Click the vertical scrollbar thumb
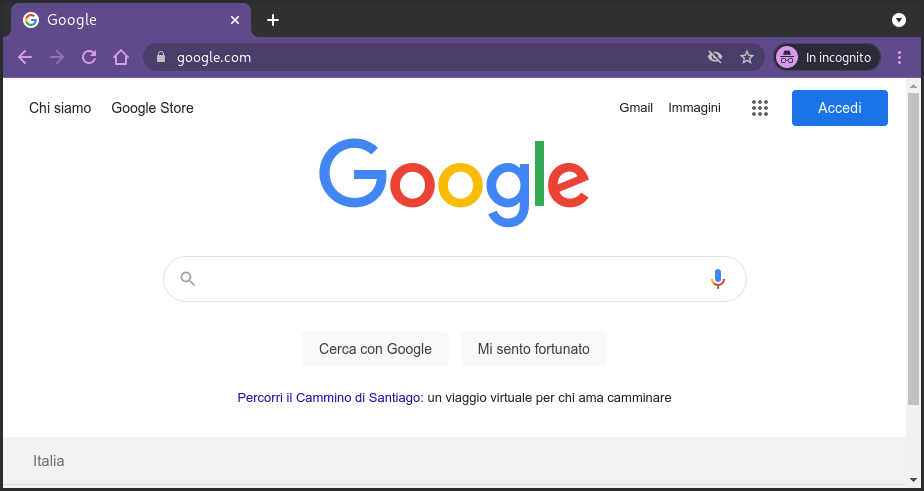The width and height of the screenshot is (924, 491). 913,249
